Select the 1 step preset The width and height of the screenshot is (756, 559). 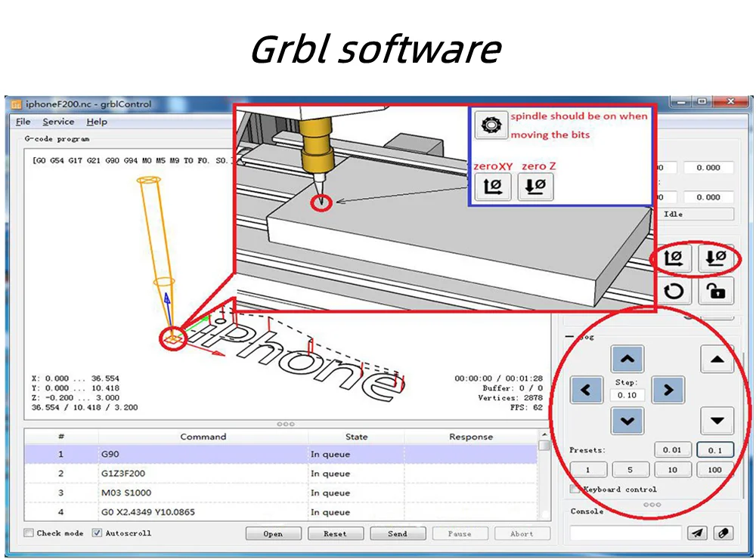point(587,469)
